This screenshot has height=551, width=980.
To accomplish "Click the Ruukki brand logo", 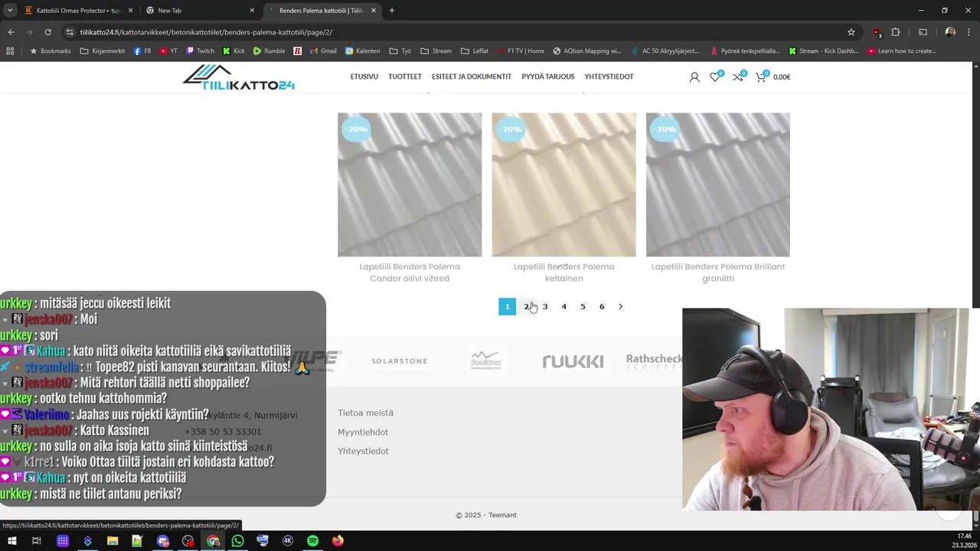I will (573, 361).
